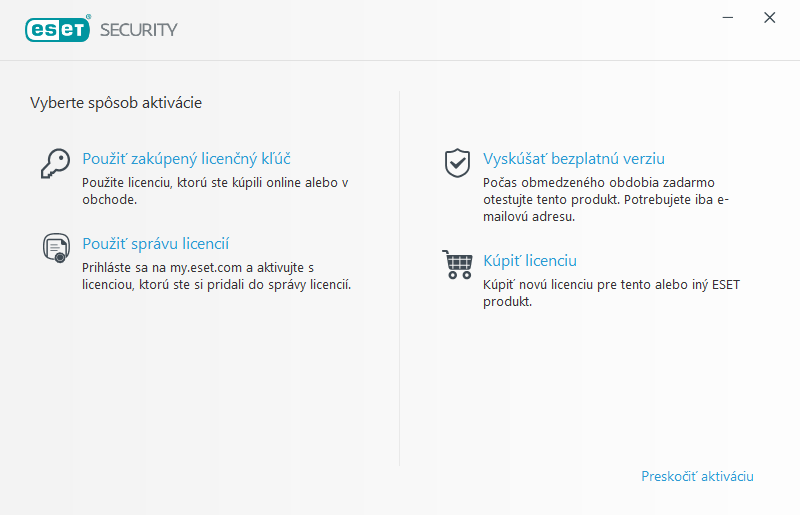
Task: Choose "Vyskúšať bezplatnú verziu" link
Action: (573, 159)
